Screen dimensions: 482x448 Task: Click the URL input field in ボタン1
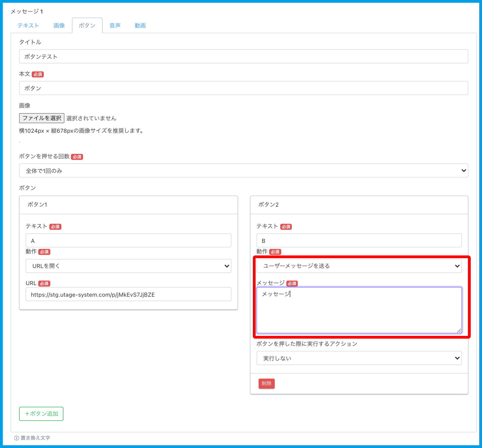click(128, 294)
